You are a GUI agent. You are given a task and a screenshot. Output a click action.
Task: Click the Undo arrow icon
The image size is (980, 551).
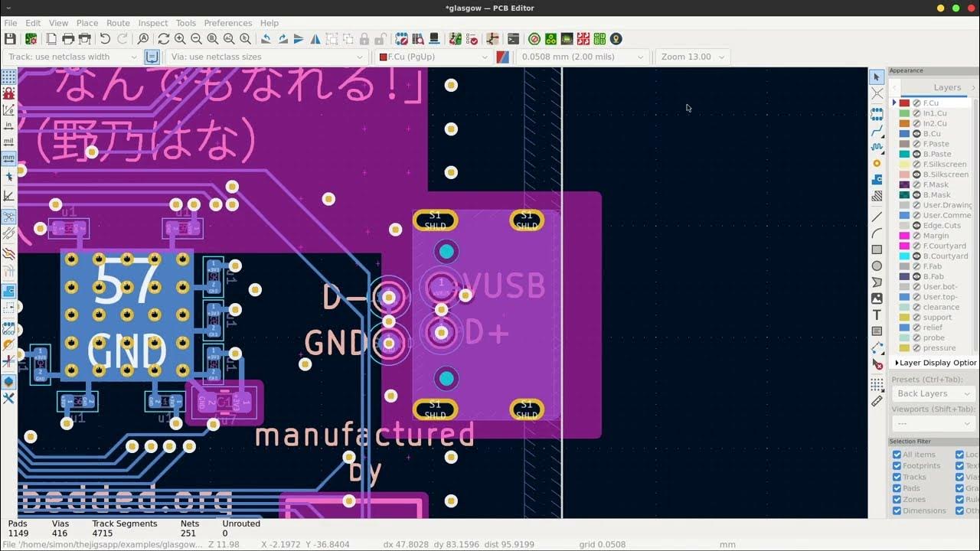pyautogui.click(x=106, y=38)
